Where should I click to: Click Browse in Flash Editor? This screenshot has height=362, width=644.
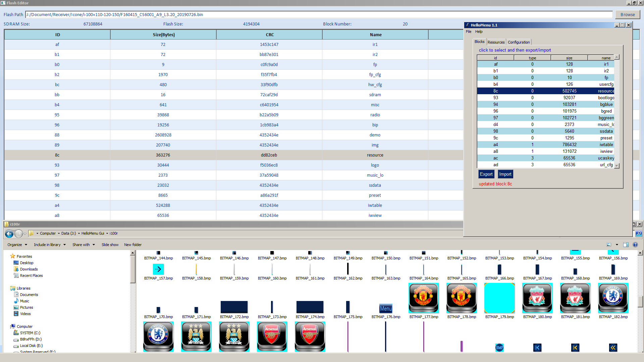(628, 14)
